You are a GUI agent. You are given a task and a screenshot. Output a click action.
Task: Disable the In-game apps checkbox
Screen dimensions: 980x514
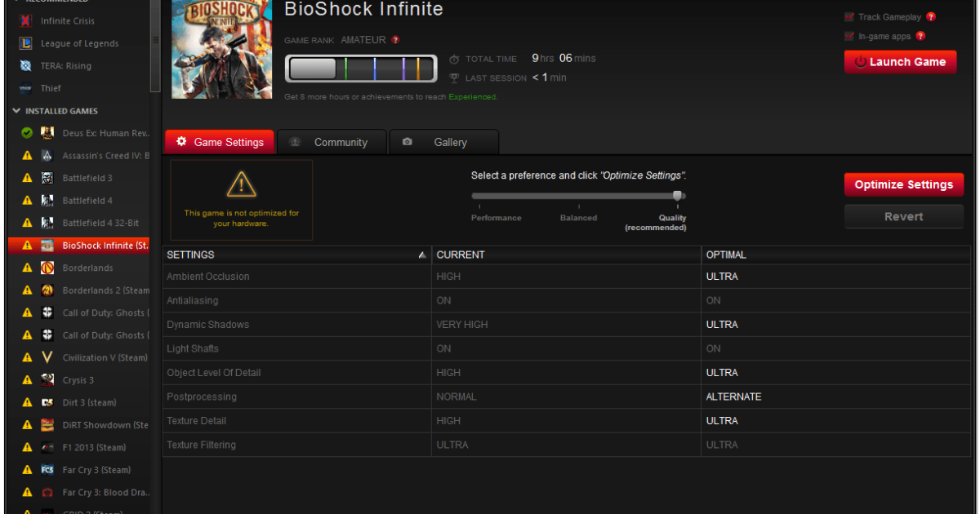point(848,36)
